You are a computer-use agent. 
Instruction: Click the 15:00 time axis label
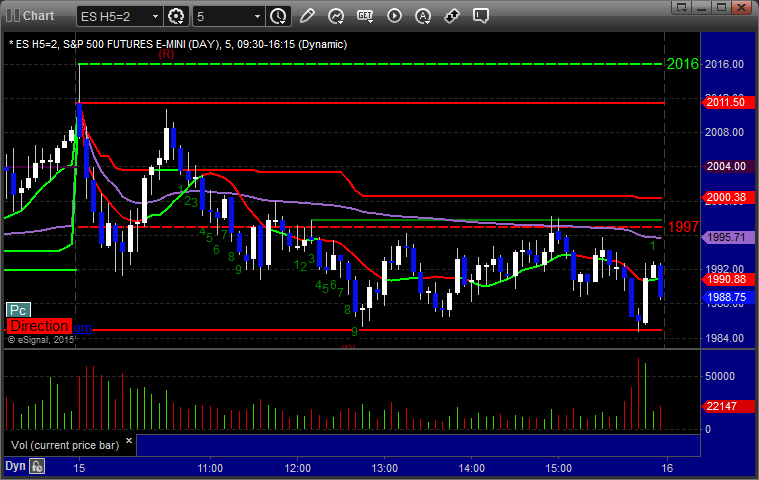pos(559,468)
